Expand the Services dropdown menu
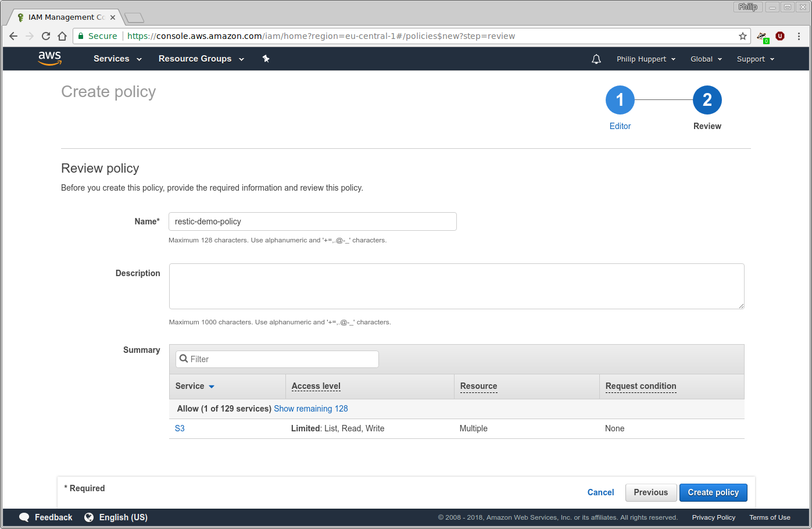Screen dimensions: 812x529 pyautogui.click(x=117, y=59)
